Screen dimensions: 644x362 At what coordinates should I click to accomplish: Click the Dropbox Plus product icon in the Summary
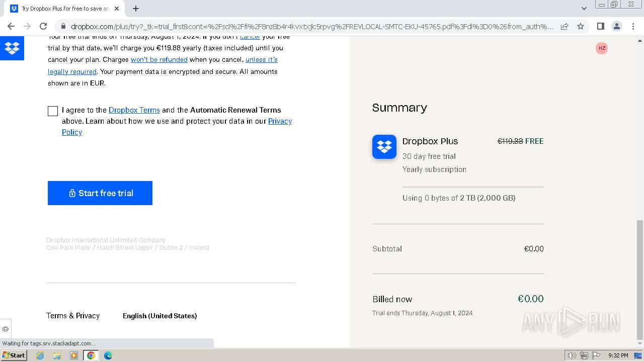tap(384, 147)
